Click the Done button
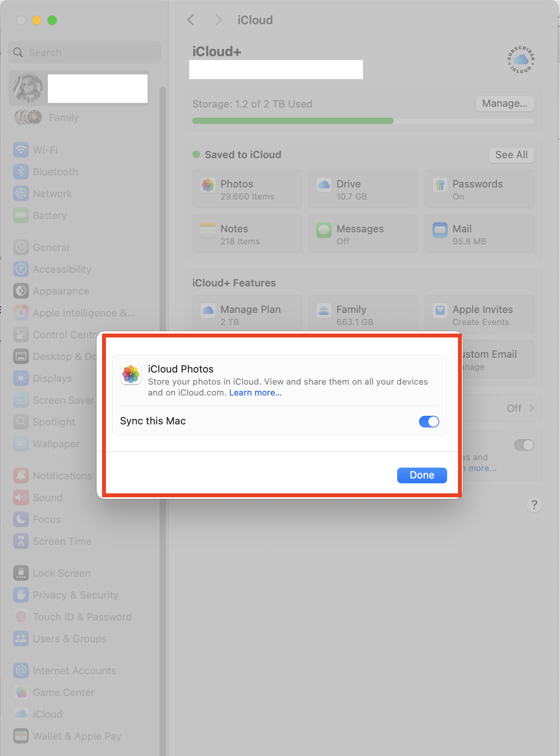 (x=422, y=475)
